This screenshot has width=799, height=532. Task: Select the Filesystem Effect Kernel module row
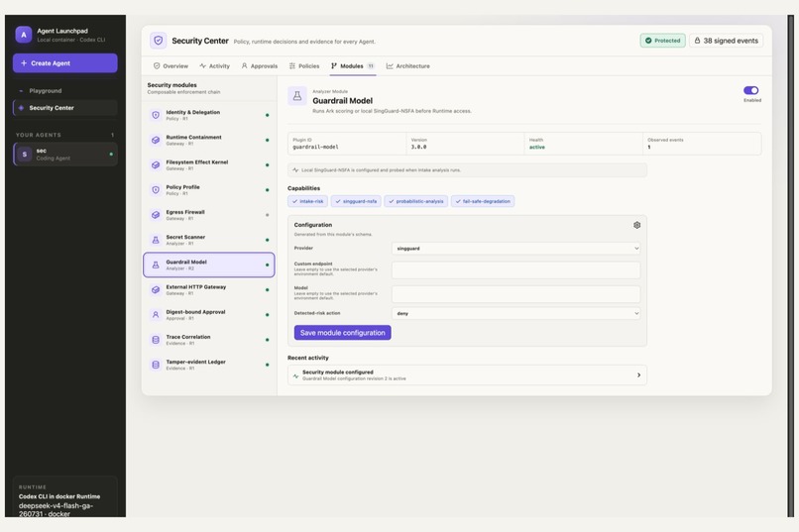point(209,164)
